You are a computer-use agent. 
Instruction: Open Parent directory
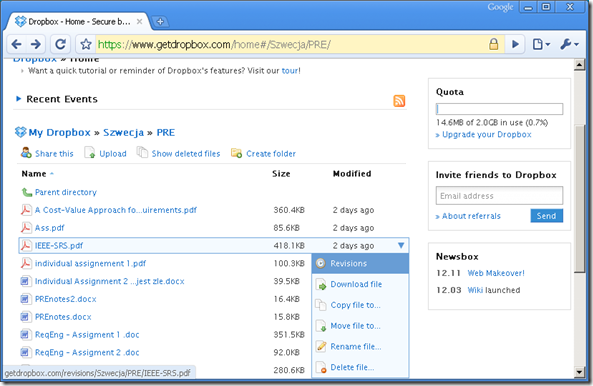(66, 192)
